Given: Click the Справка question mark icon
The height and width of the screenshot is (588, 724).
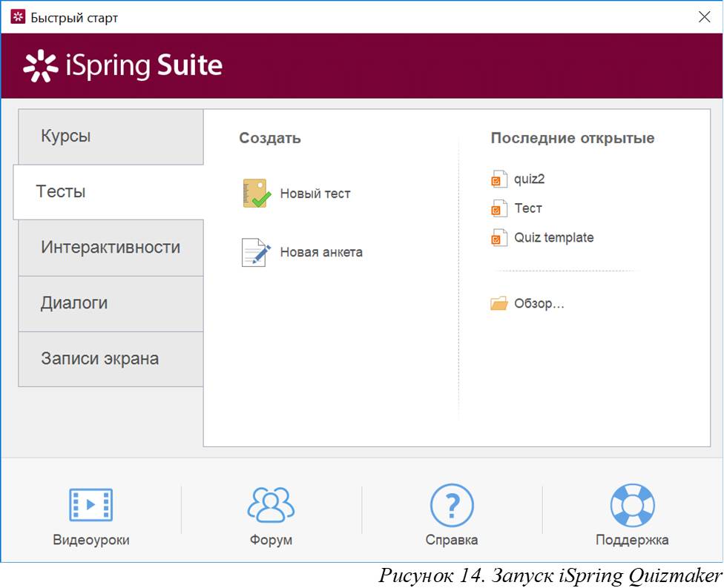Looking at the screenshot, I should 451,505.
